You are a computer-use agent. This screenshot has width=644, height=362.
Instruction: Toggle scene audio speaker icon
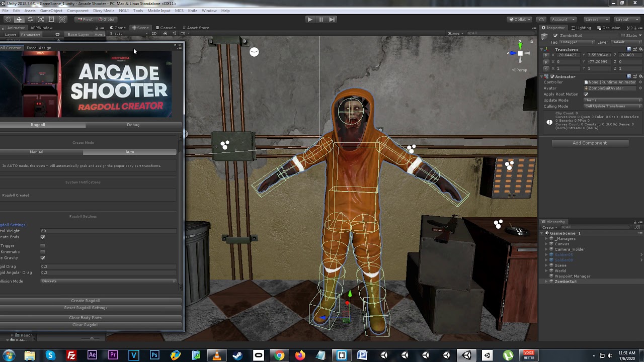pos(174,34)
